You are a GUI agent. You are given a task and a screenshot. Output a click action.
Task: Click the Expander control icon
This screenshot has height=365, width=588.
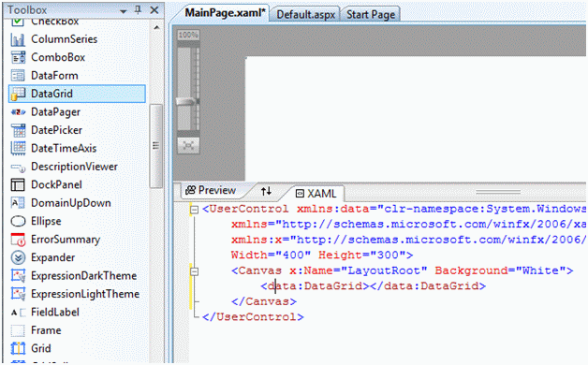pos(18,257)
